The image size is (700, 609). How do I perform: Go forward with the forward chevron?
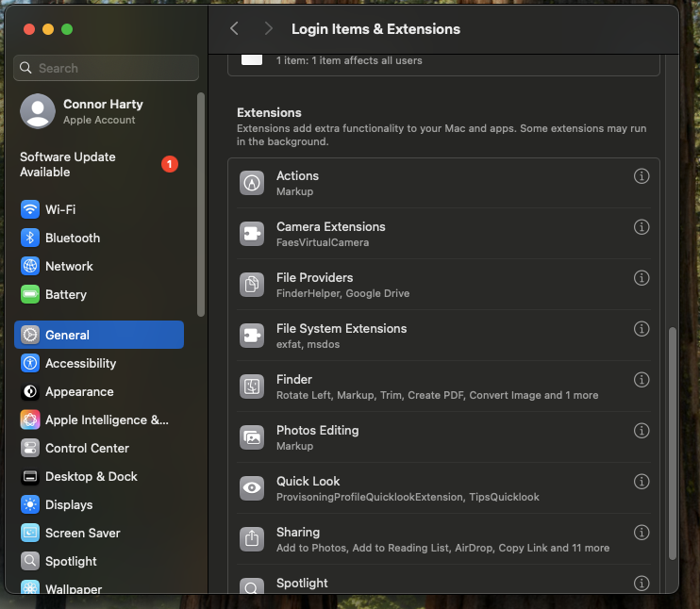coord(268,28)
